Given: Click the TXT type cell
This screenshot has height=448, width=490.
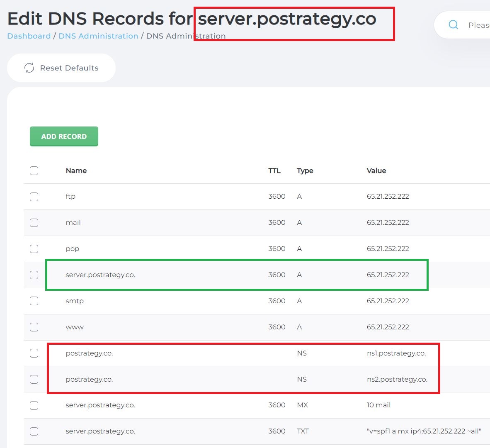Looking at the screenshot, I should (303, 431).
